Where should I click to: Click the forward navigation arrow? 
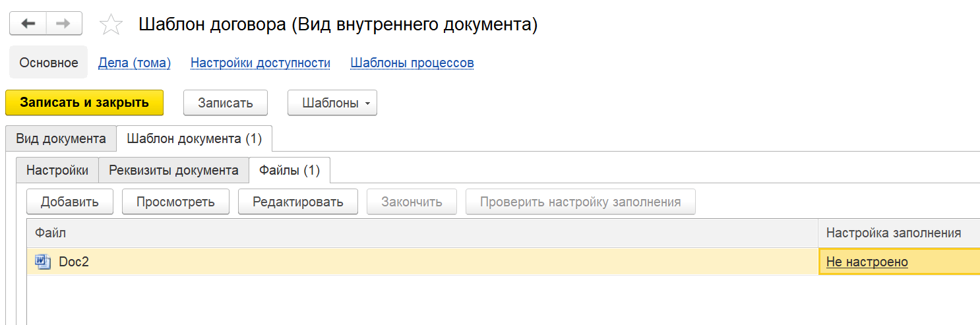(x=63, y=24)
